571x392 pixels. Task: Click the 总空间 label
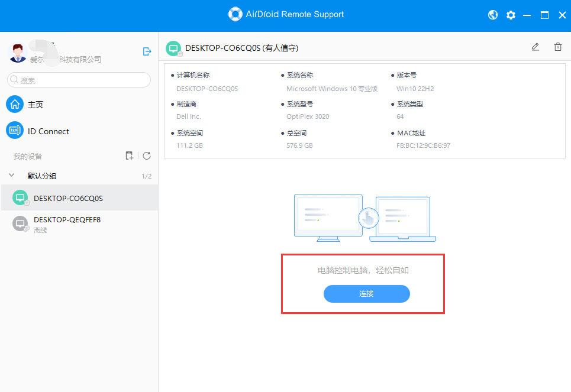[297, 133]
